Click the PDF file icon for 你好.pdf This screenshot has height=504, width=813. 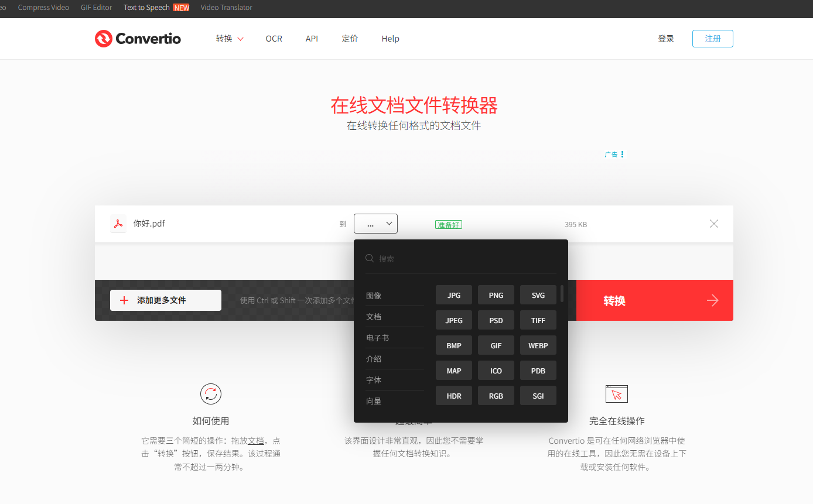pyautogui.click(x=118, y=224)
